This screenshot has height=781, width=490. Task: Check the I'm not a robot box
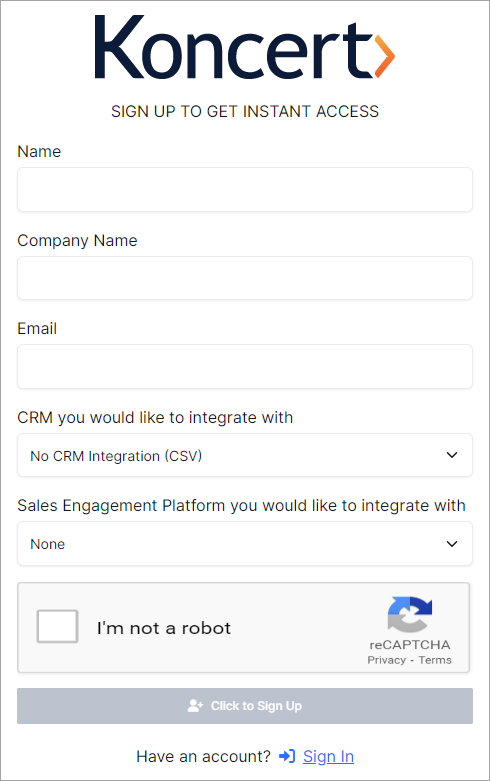click(x=57, y=626)
